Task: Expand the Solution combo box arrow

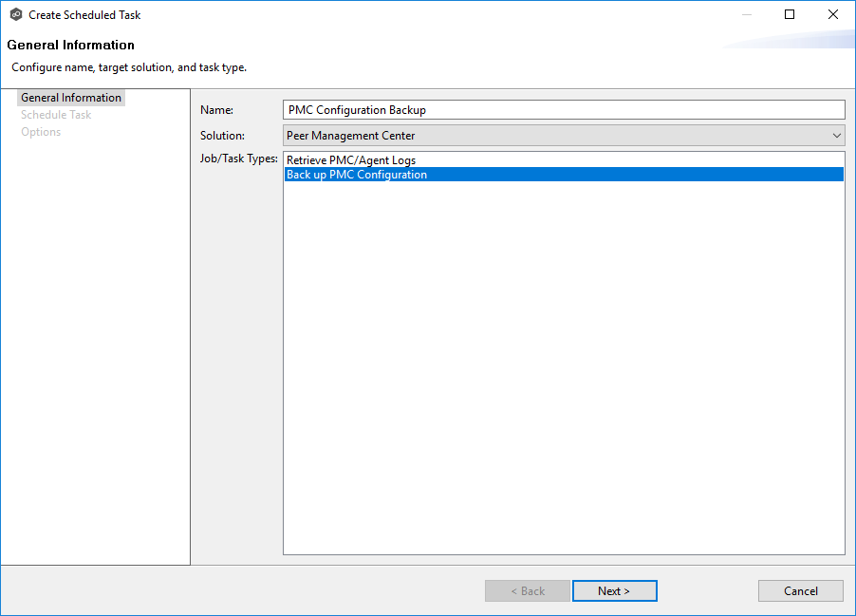Action: [x=836, y=135]
